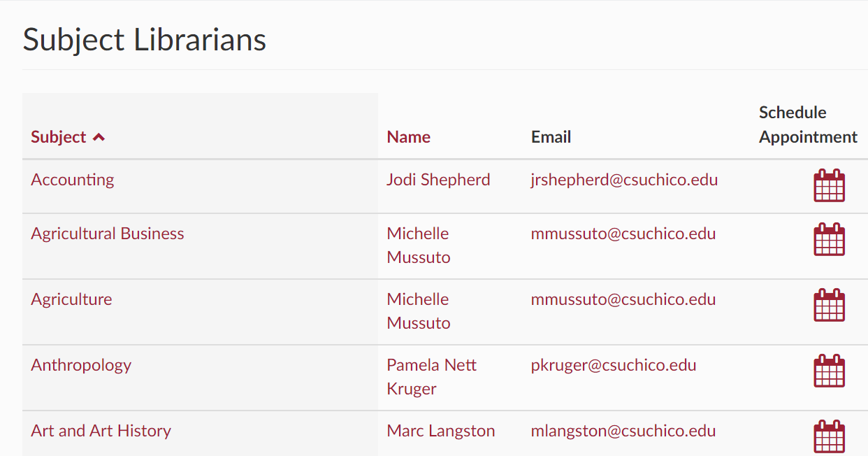Open the Agricultural Business subject page
This screenshot has width=868, height=456.
pyautogui.click(x=108, y=234)
